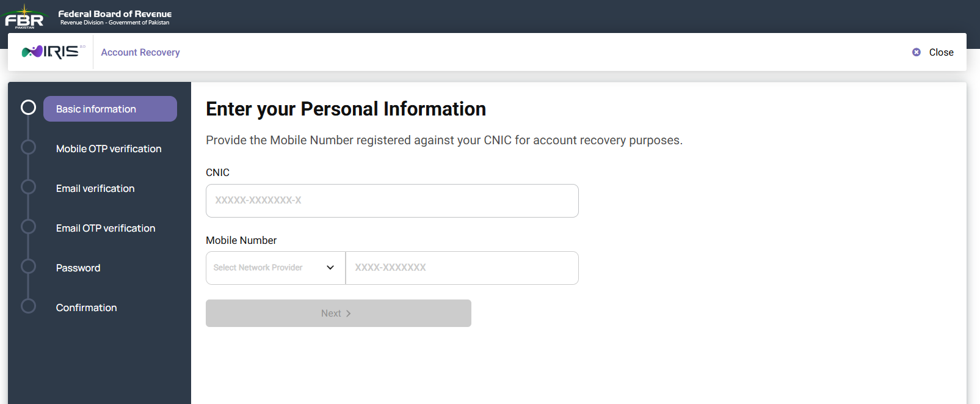
Task: Open the Select Network Provider dropdown
Action: coord(276,268)
